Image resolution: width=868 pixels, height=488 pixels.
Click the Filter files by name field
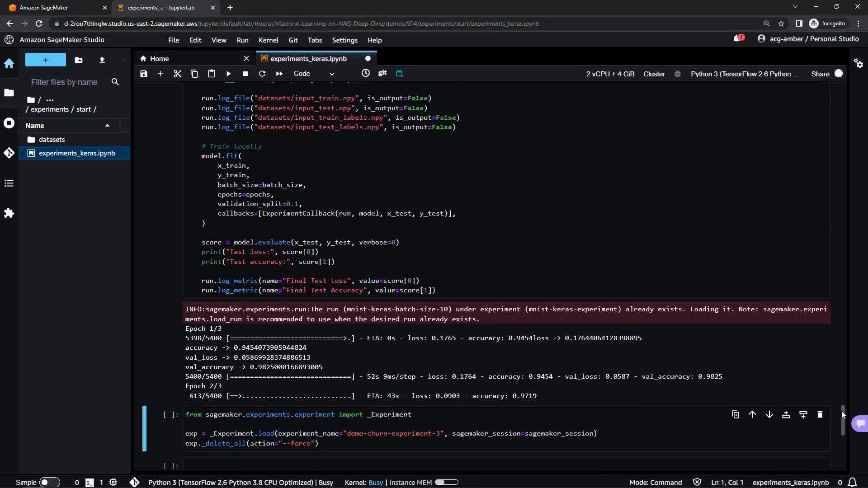pos(64,82)
